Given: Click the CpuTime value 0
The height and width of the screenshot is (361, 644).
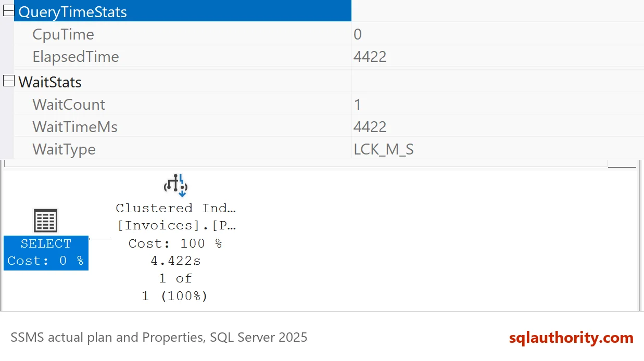Looking at the screenshot, I should point(358,34).
